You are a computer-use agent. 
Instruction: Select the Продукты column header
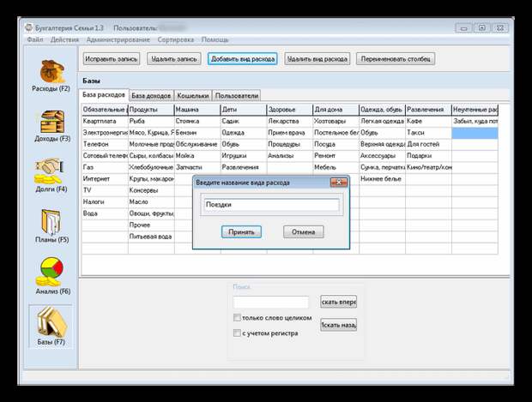coord(151,110)
